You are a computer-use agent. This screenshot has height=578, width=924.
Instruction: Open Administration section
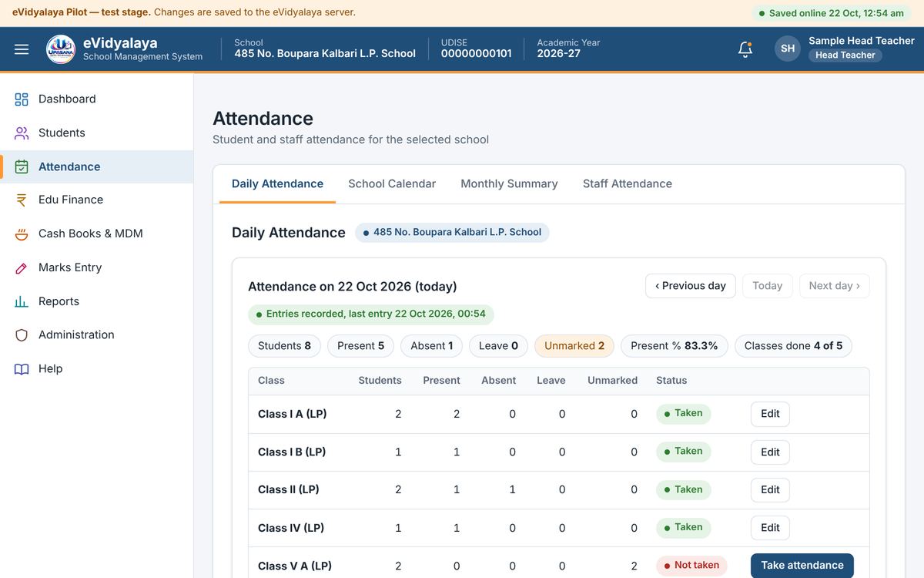(x=96, y=334)
